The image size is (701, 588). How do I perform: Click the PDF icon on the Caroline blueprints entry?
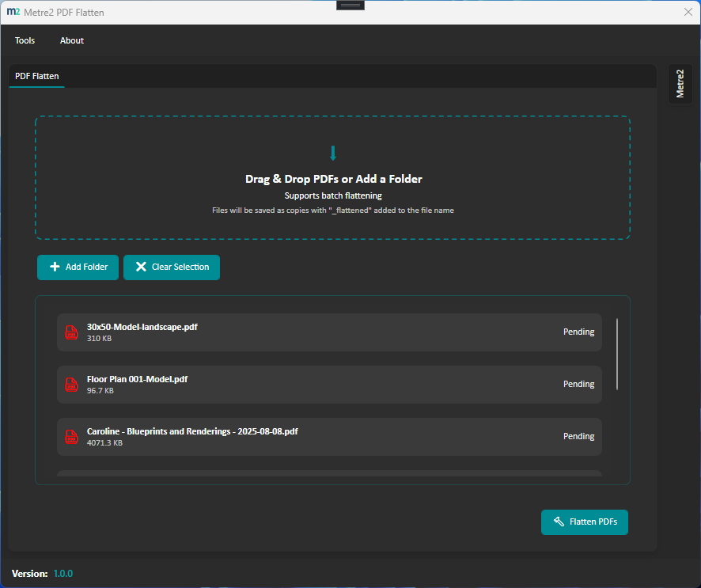[x=71, y=437]
